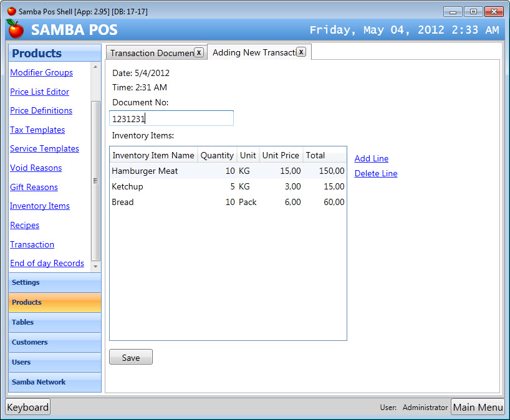
Task: Click the title bar apple icon
Action: coord(12,11)
